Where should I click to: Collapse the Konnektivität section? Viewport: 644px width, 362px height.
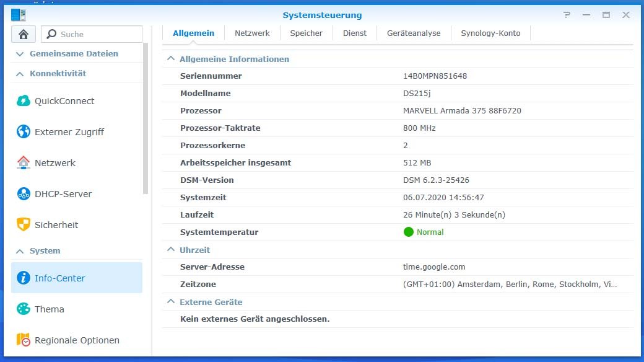(20, 74)
